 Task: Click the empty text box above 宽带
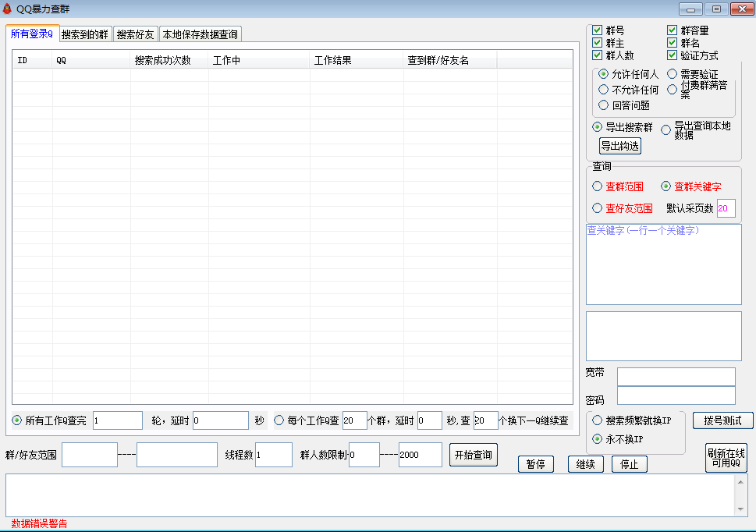[663, 336]
